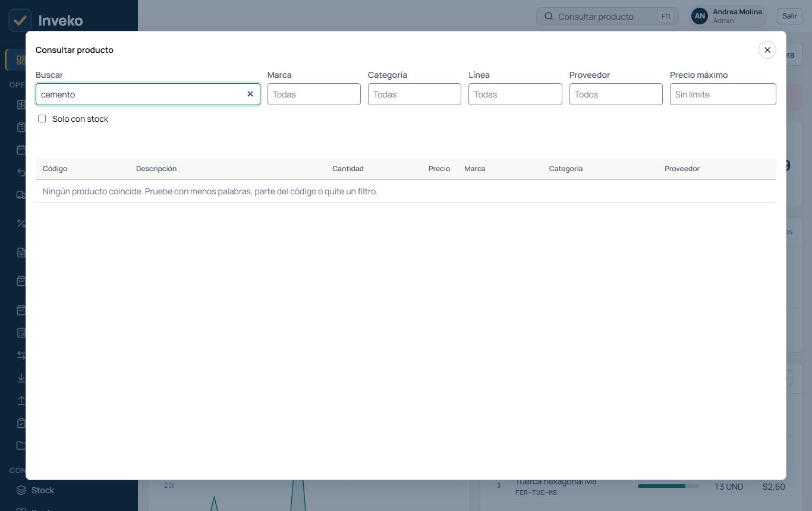This screenshot has width=812, height=511.
Task: Expand the Línea filter dropdown
Action: pyautogui.click(x=515, y=94)
